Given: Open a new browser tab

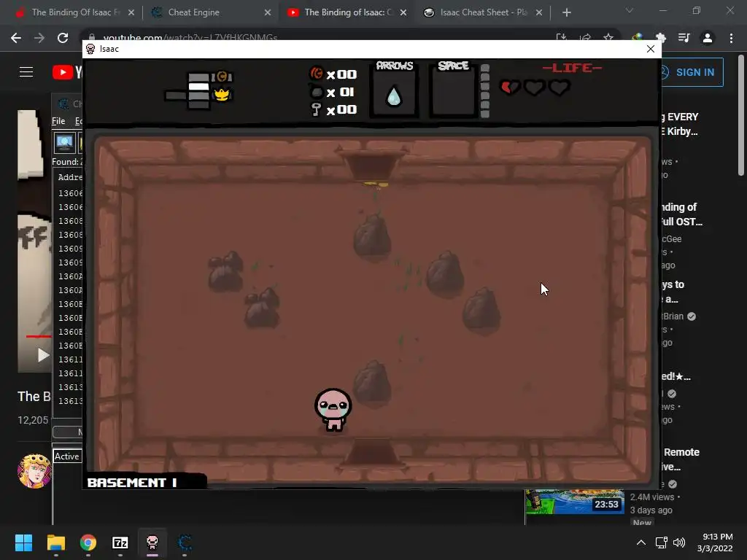Looking at the screenshot, I should pyautogui.click(x=566, y=12).
